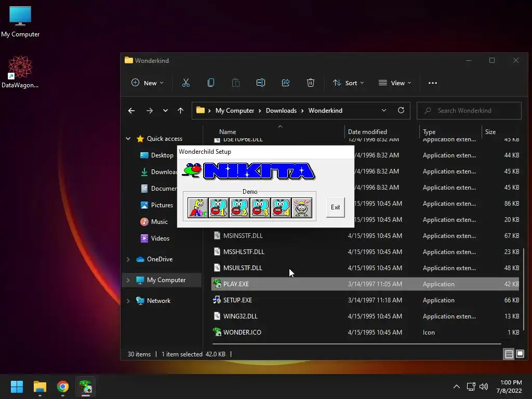Screen dimensions: 532x399
Task: Open the Wonderchild app taskbar icon
Action: pyautogui.click(x=86, y=387)
